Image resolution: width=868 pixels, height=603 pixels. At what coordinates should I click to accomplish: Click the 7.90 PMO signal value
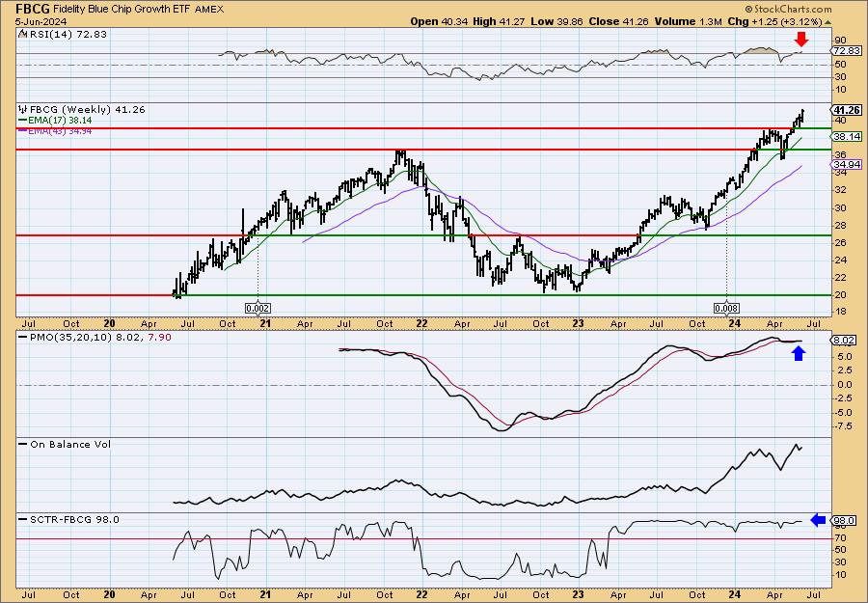point(160,337)
